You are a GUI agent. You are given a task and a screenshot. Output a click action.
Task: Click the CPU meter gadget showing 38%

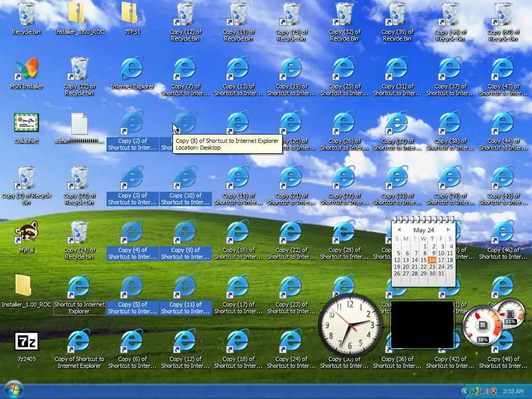pos(483,326)
